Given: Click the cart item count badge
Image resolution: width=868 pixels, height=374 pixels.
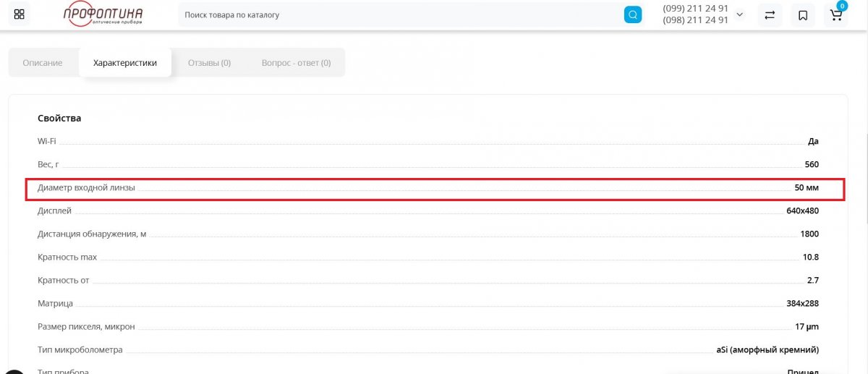Looking at the screenshot, I should pyautogui.click(x=842, y=6).
